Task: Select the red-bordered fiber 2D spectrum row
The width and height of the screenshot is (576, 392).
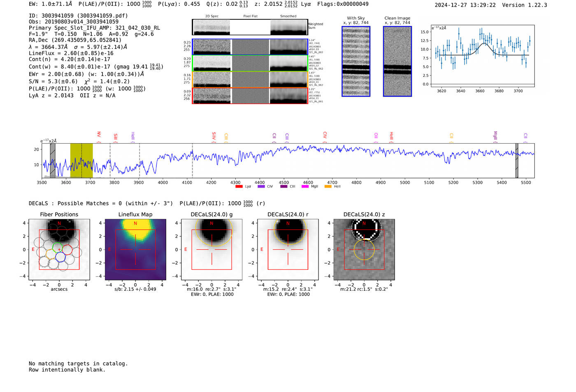Action: pos(250,95)
